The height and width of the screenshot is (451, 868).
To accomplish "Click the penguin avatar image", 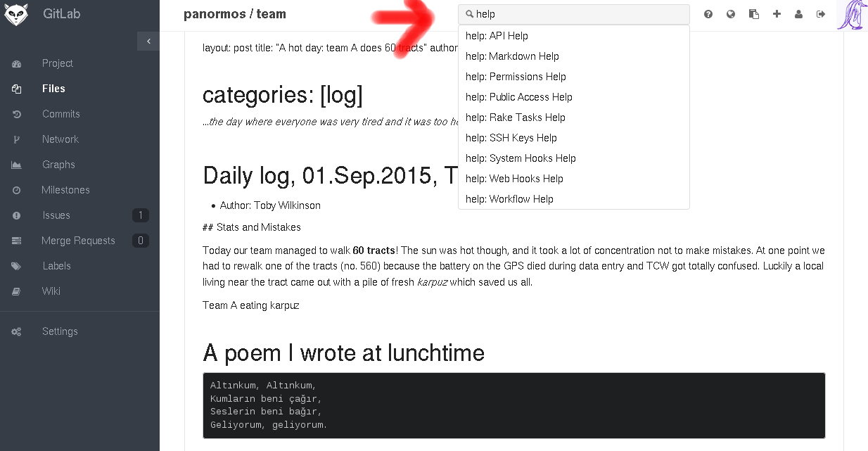I will 851,15.
